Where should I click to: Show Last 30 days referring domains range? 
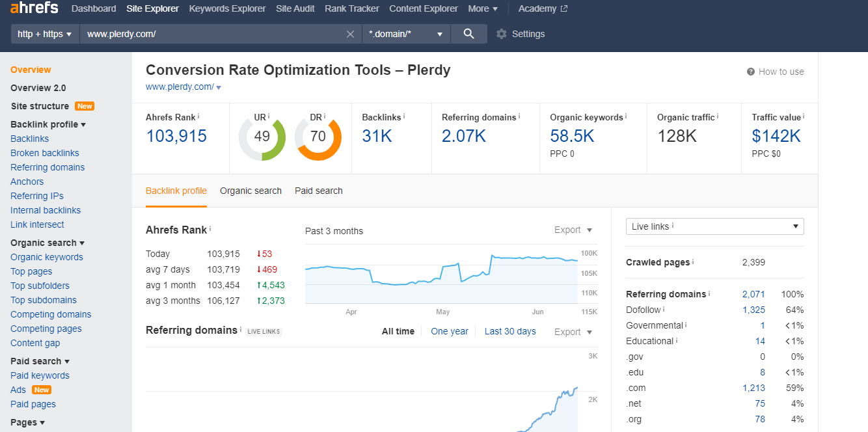click(x=510, y=331)
